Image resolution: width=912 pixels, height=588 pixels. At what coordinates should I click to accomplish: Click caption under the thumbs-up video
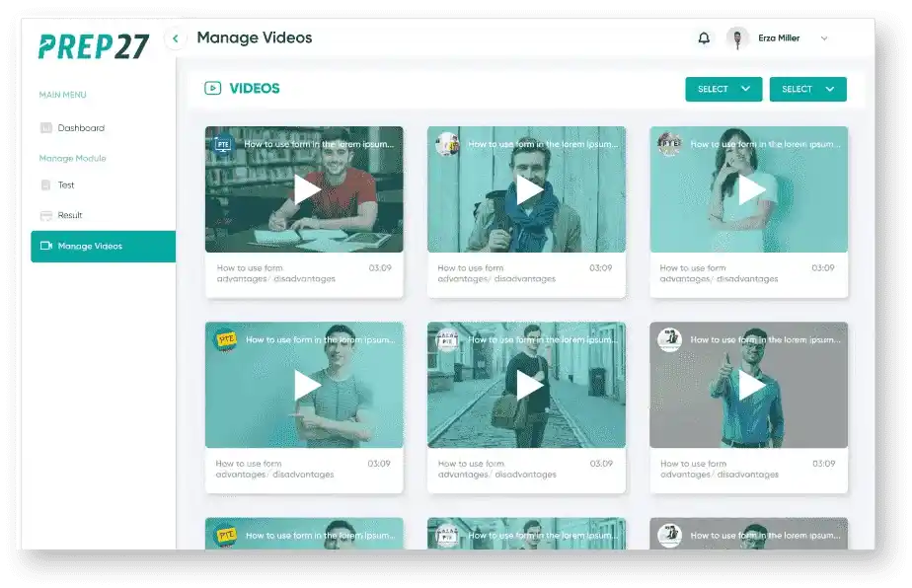point(720,469)
